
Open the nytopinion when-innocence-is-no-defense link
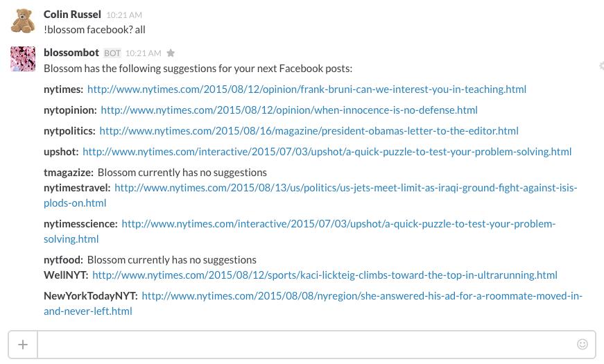289,110
